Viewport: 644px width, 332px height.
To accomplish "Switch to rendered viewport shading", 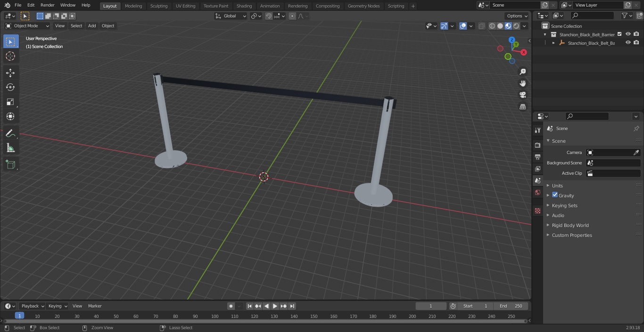I will [516, 26].
